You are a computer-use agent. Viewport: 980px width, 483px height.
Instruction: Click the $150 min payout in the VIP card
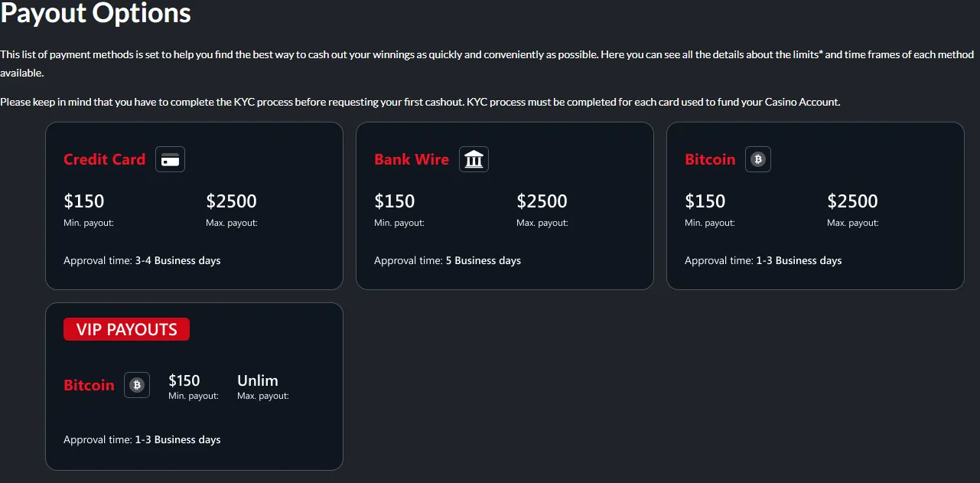(x=184, y=380)
